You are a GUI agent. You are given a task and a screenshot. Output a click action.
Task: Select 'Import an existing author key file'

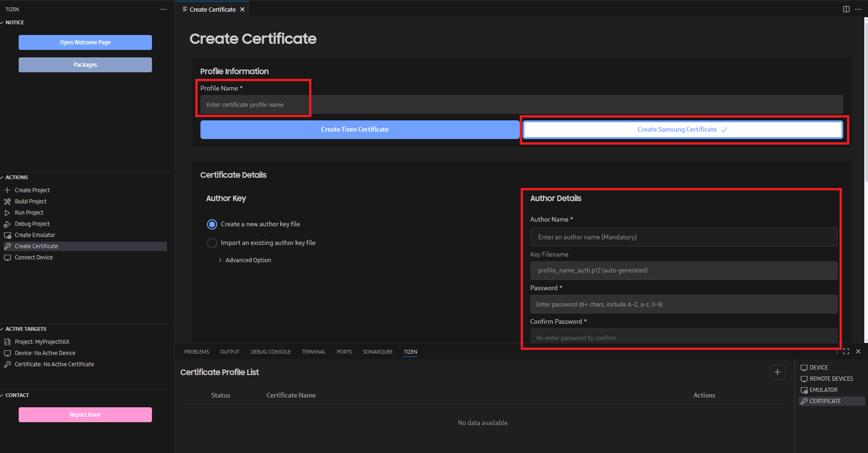pyautogui.click(x=212, y=243)
